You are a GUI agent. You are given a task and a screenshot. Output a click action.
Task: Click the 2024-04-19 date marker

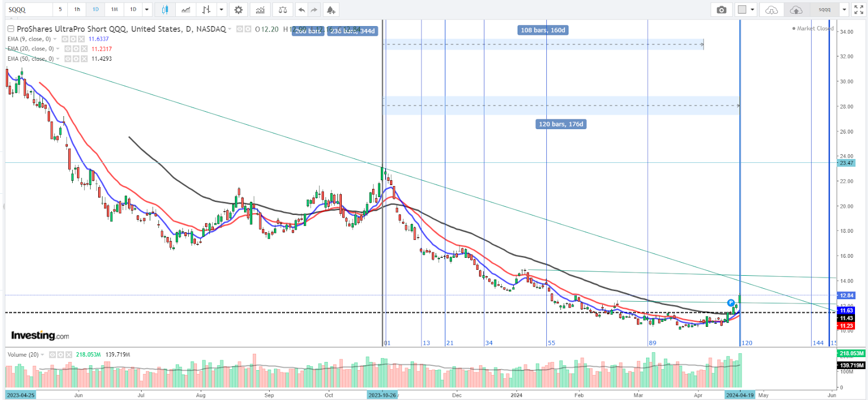[x=739, y=395]
